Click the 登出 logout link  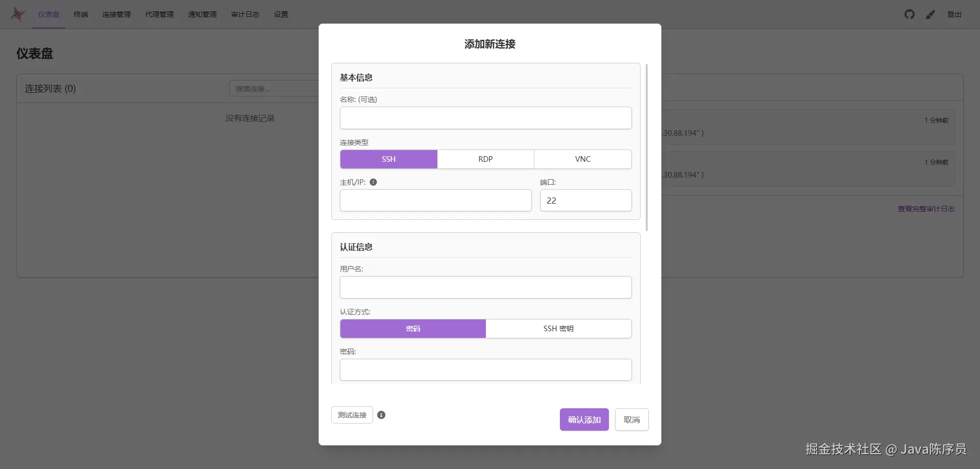click(x=954, y=14)
